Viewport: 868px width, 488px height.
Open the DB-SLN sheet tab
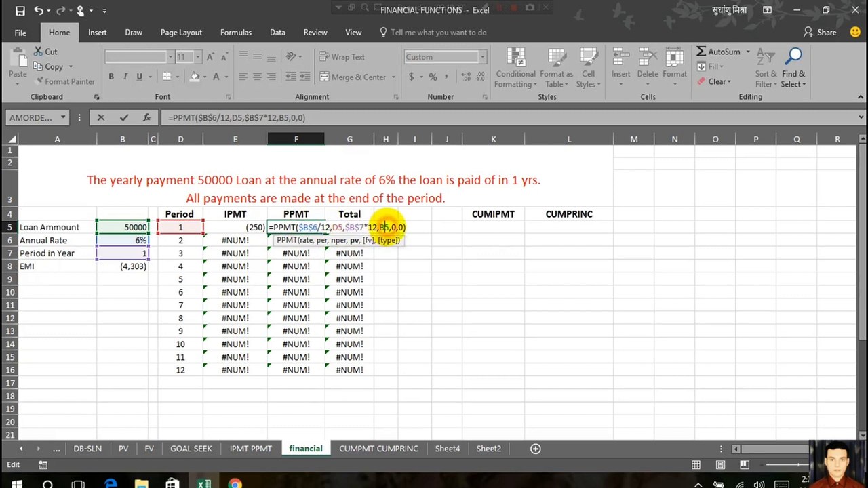(x=87, y=448)
